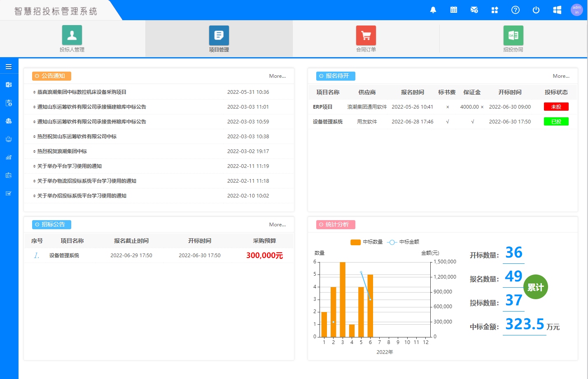The image size is (588, 379).
Task: Click the green 招投协同 OA icon
Action: 513,35
